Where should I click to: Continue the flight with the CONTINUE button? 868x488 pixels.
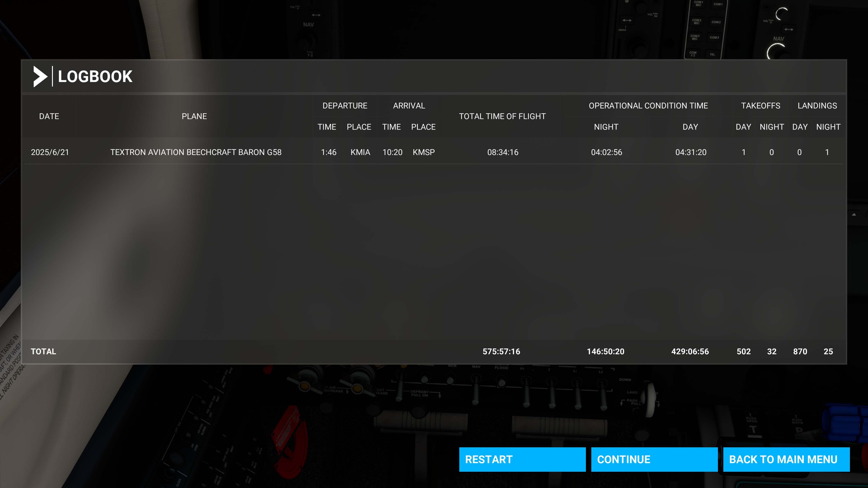click(x=654, y=459)
